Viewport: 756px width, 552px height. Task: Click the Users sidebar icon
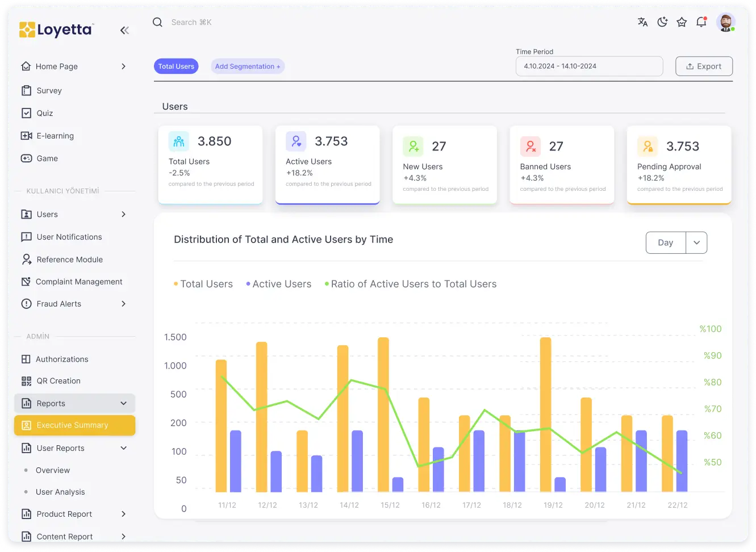[x=26, y=214]
